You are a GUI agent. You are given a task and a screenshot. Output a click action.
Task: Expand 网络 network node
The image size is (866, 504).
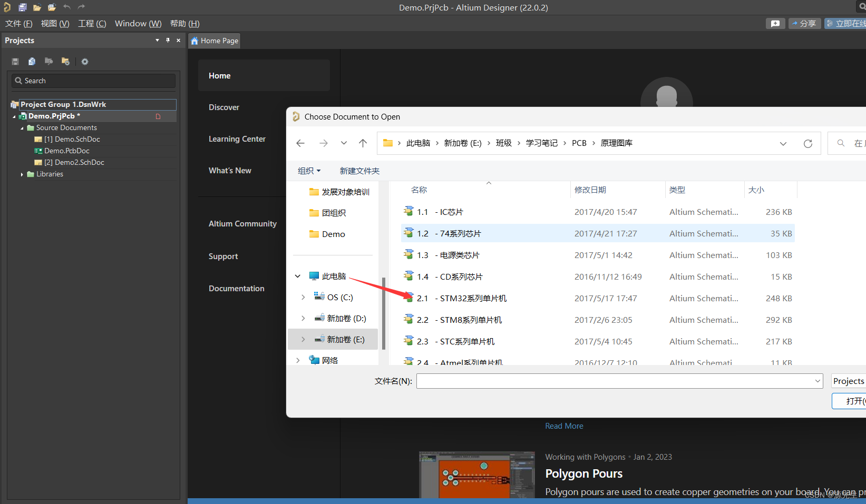point(298,360)
